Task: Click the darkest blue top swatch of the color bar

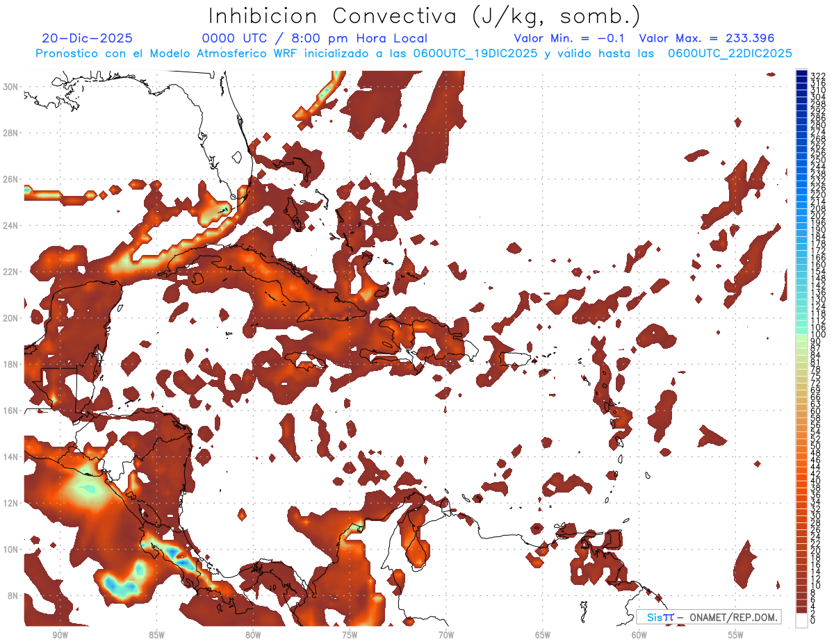Action: pyautogui.click(x=802, y=73)
